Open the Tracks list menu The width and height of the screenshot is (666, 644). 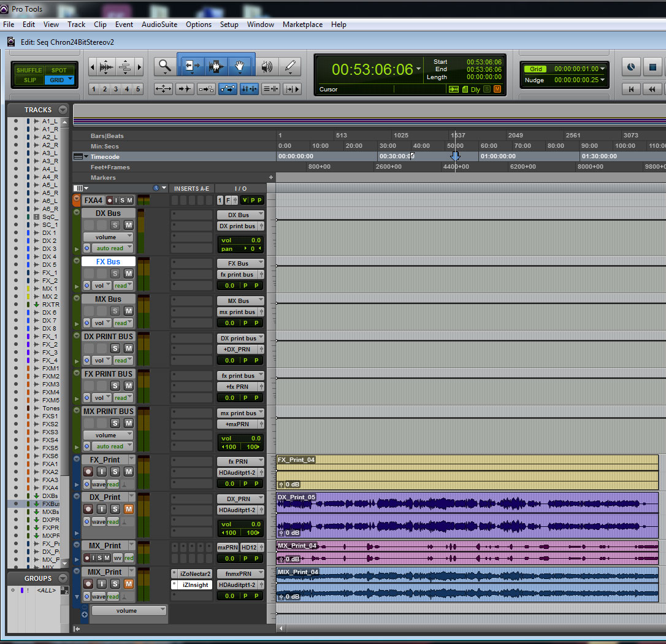coord(63,110)
